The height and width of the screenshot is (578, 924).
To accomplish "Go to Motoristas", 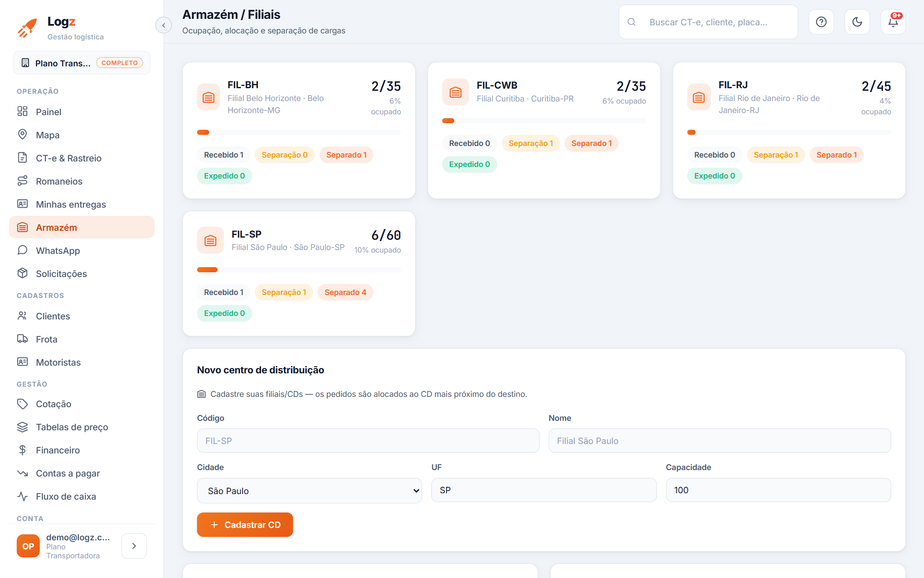I will point(82,362).
